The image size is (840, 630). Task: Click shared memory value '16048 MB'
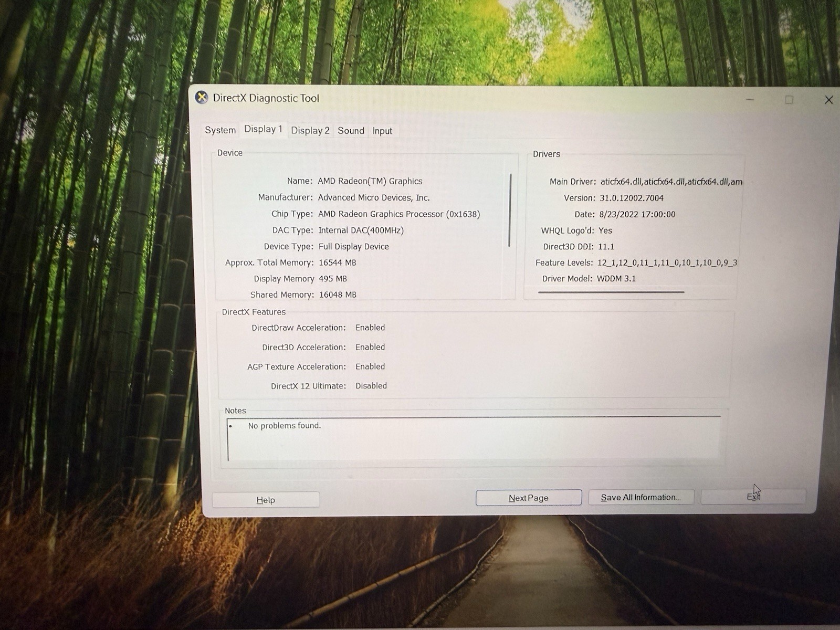338,295
